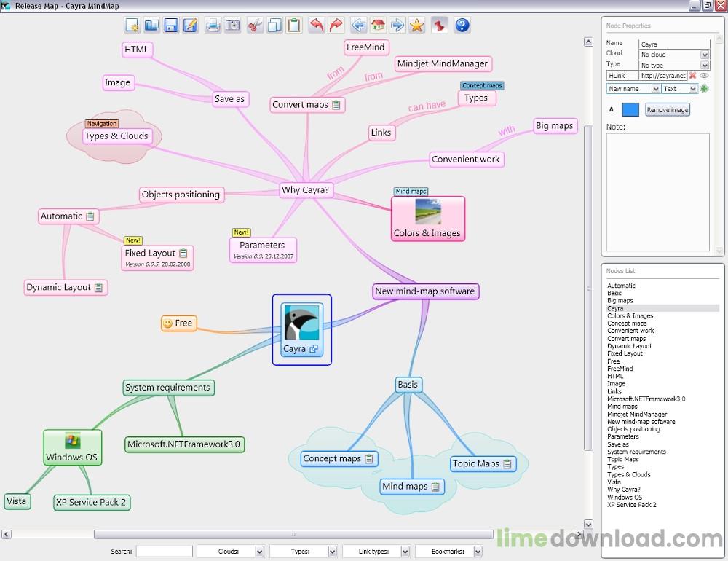Click the blue color swatch in Node Properties
The image size is (728, 561).
point(630,110)
